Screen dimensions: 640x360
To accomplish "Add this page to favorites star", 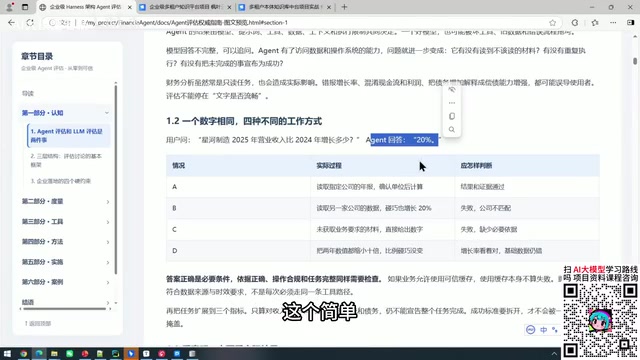I will (x=553, y=23).
